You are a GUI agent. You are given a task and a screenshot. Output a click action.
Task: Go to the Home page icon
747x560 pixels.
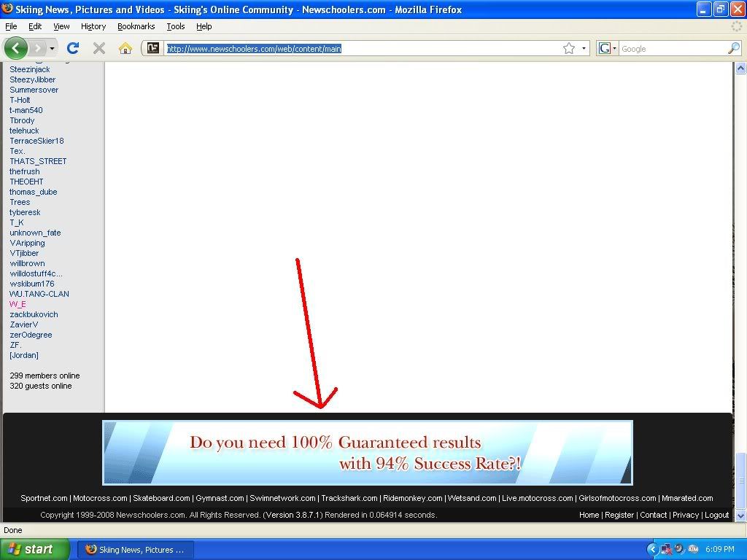click(x=125, y=48)
